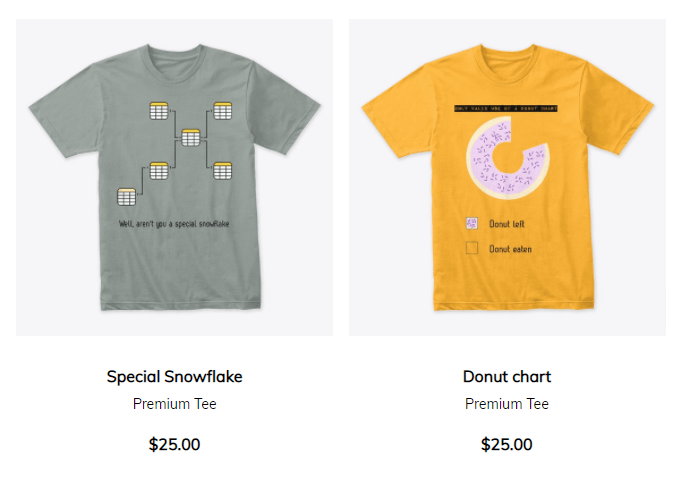The height and width of the screenshot is (486, 695).
Task: Click the "Special Snowflake" product title
Action: pyautogui.click(x=174, y=376)
